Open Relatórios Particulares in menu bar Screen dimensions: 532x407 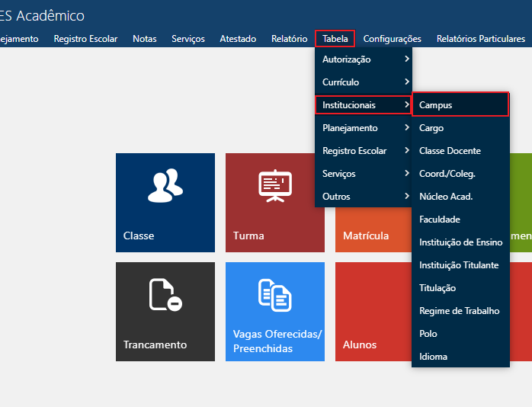click(480, 39)
